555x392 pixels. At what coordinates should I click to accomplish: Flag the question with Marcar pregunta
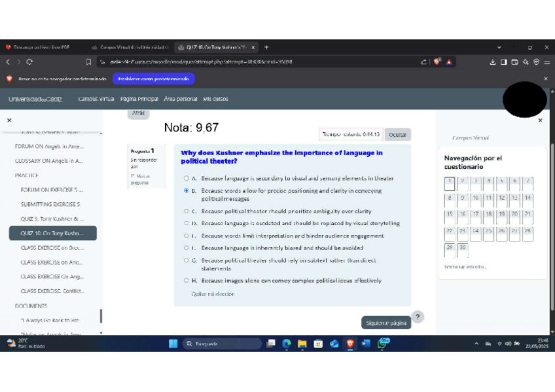(x=140, y=179)
